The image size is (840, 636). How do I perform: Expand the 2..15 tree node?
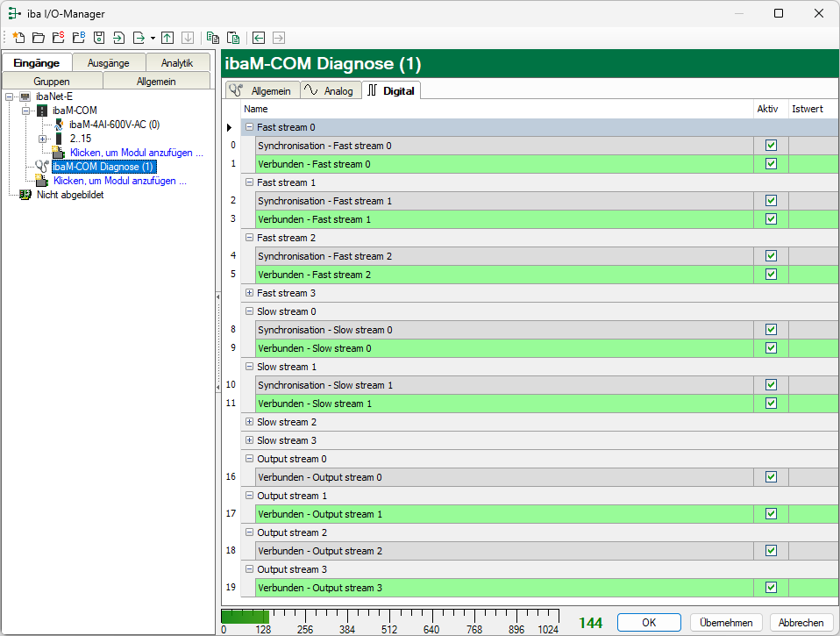coord(42,139)
